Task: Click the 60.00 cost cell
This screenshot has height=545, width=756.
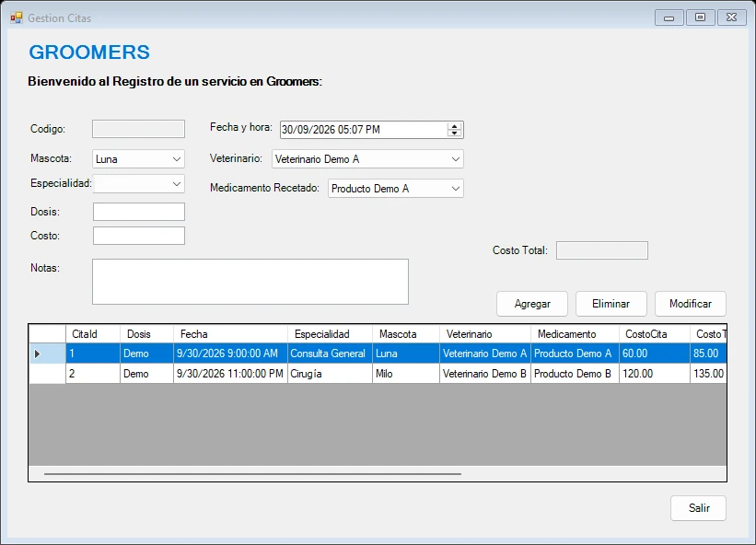Action: point(655,354)
